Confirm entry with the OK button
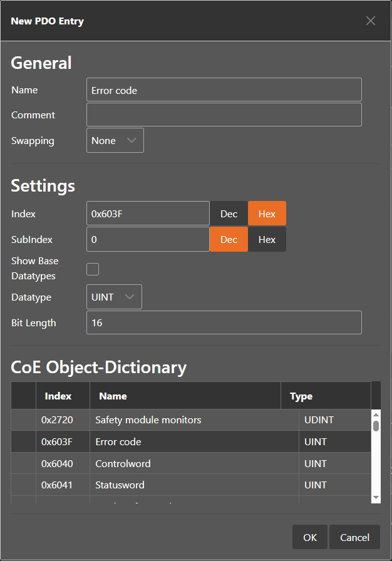 click(x=309, y=537)
